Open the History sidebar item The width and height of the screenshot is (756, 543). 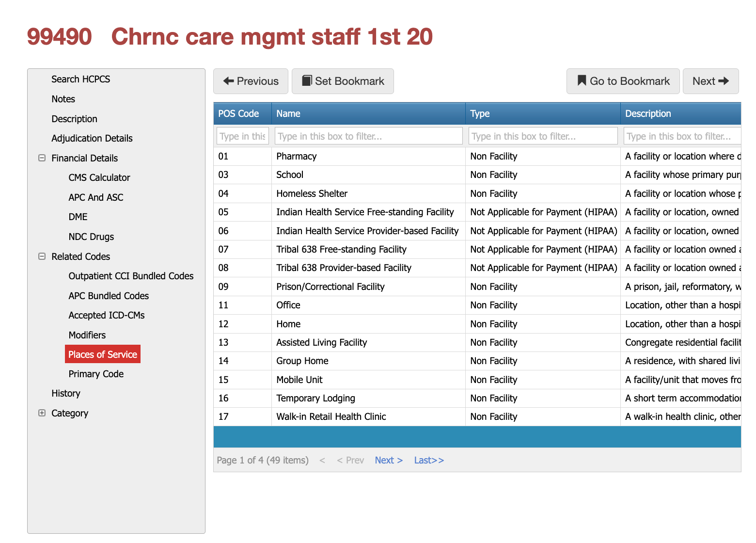tap(66, 393)
